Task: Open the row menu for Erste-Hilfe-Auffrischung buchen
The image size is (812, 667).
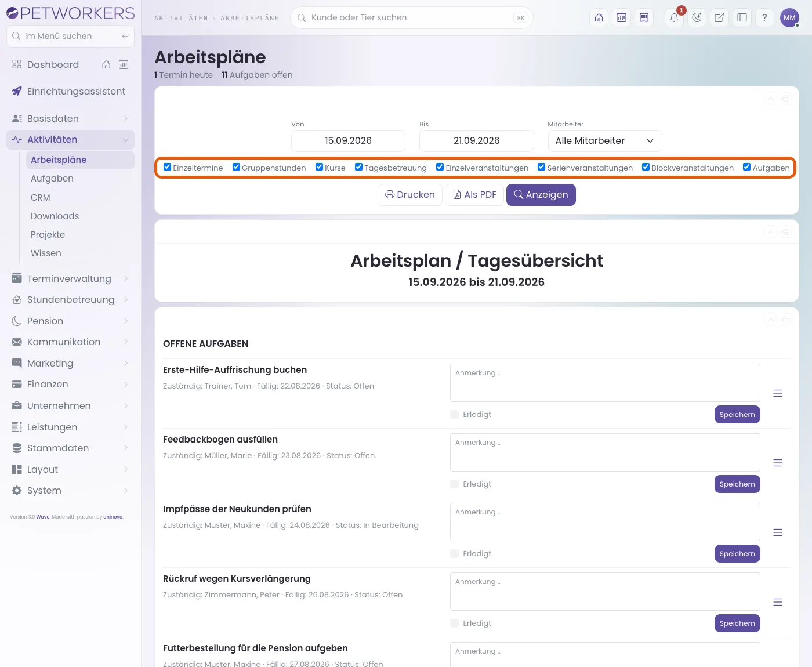Action: pyautogui.click(x=778, y=393)
